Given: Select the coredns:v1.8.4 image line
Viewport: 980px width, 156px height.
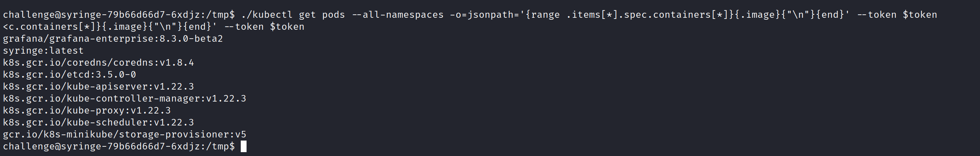Looking at the screenshot, I should pyautogui.click(x=98, y=63).
